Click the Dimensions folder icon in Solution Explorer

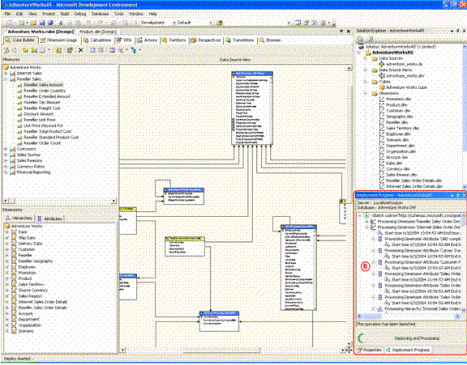point(375,93)
